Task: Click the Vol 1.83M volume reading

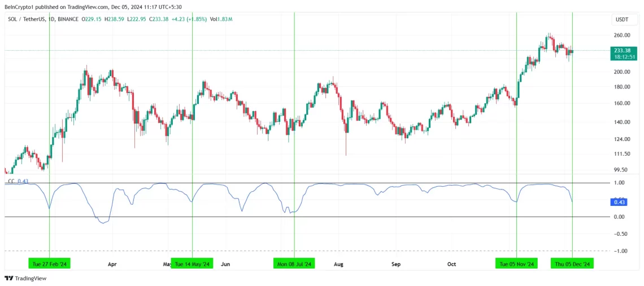Action: [x=221, y=19]
